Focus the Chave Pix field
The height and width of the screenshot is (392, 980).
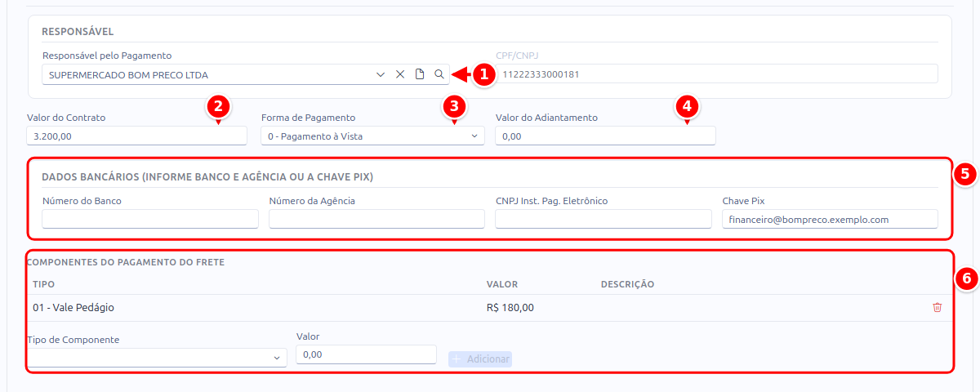pyautogui.click(x=830, y=219)
